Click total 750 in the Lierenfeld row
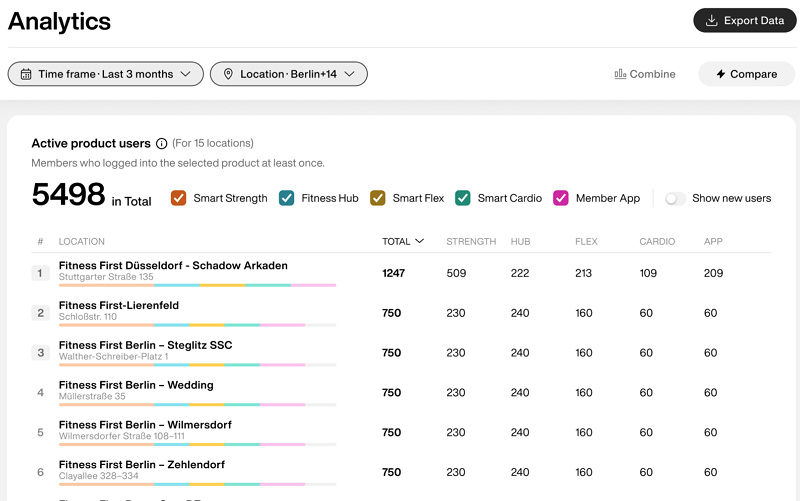Screen dimensions: 800x501 [391, 313]
